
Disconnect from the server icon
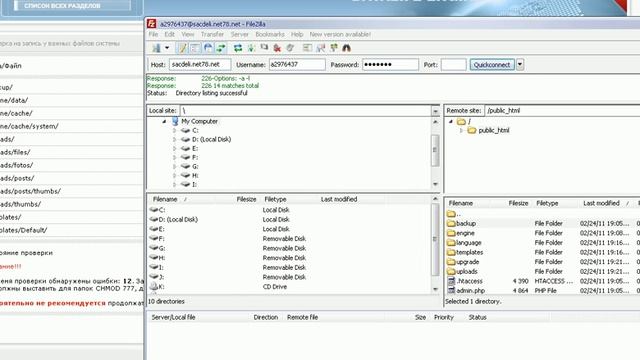(x=278, y=48)
